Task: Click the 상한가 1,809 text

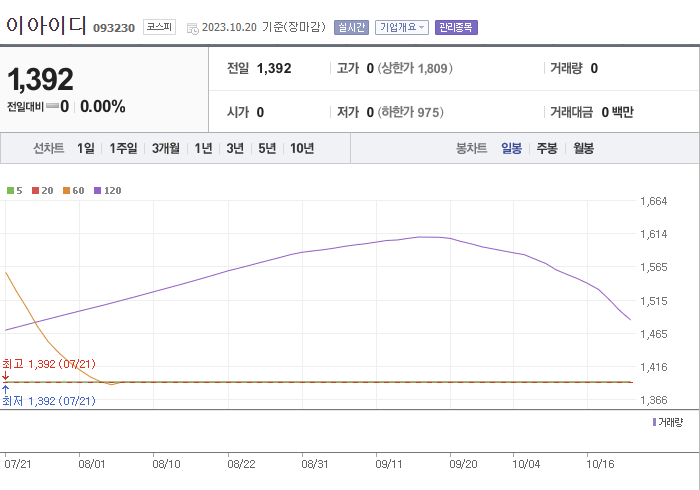Action: pos(415,68)
